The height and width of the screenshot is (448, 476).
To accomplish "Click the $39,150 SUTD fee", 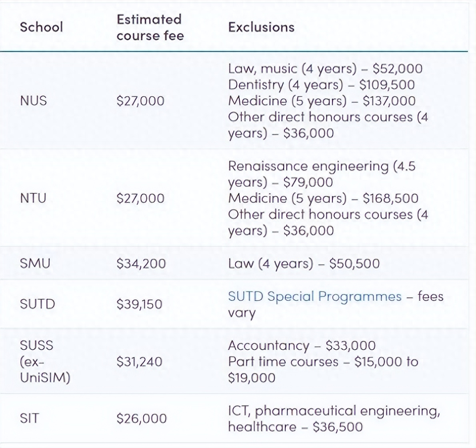I will click(139, 304).
